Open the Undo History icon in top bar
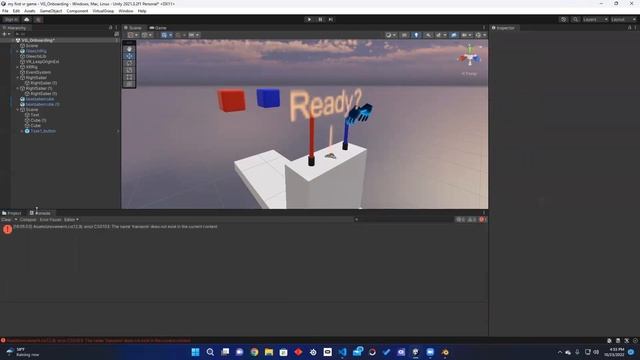 click(x=563, y=19)
